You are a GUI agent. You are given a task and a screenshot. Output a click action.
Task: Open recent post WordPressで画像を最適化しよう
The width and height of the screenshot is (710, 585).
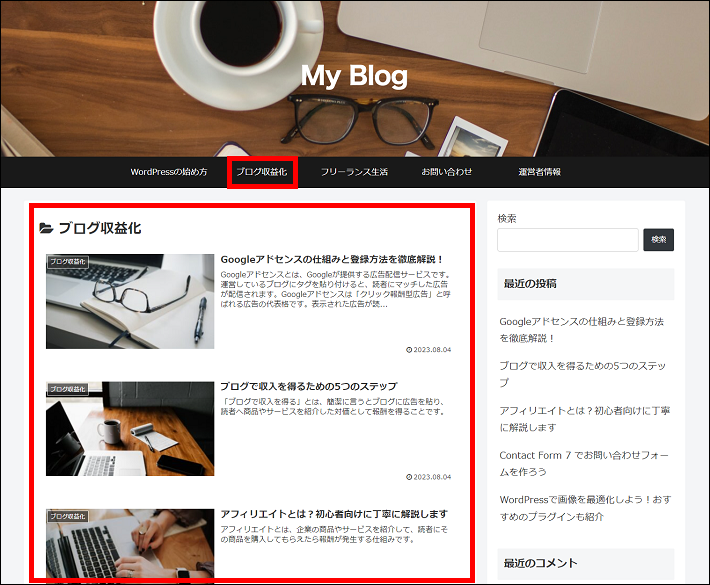click(x=585, y=508)
